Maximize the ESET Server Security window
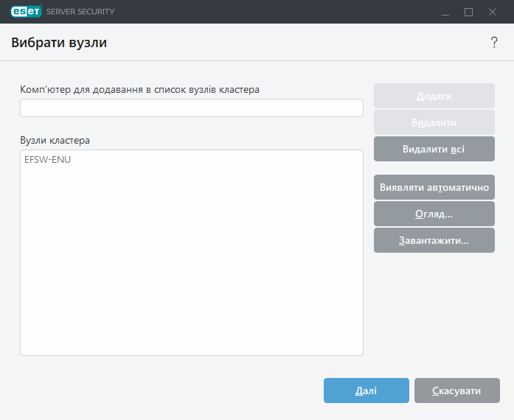This screenshot has width=514, height=420. click(468, 12)
